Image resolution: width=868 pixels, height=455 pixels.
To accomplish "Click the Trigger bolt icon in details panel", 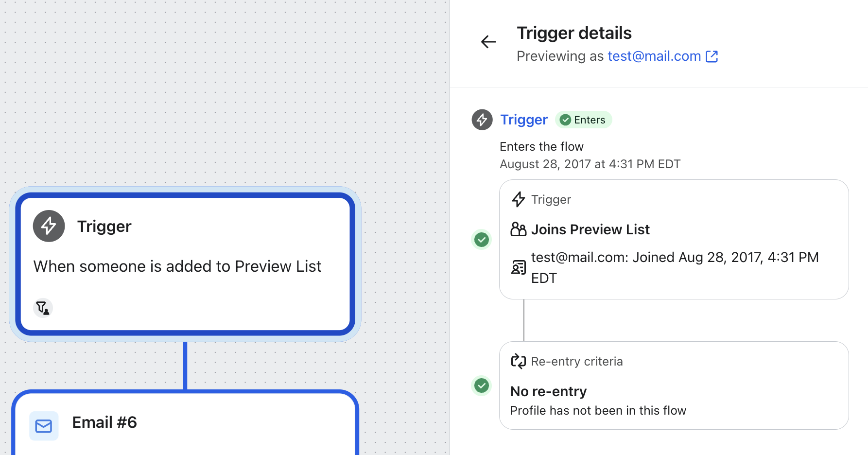I will 482,120.
